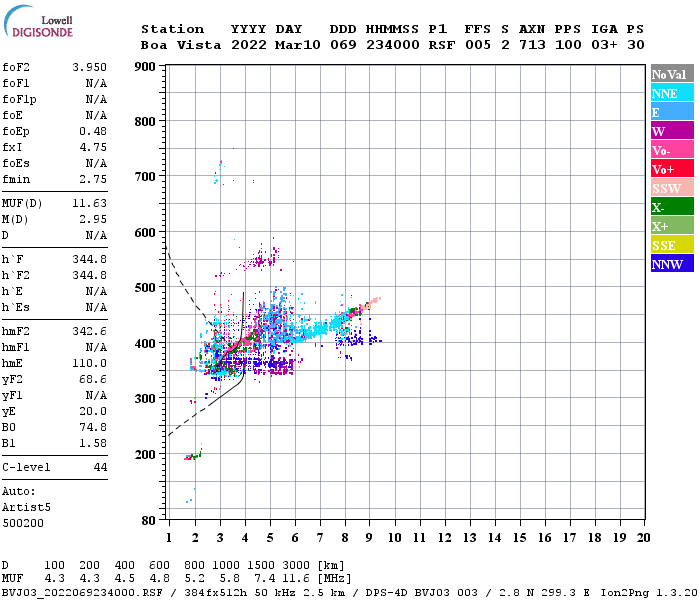The height and width of the screenshot is (600, 700).
Task: Click the 900 km y-axis label
Action: [x=145, y=67]
